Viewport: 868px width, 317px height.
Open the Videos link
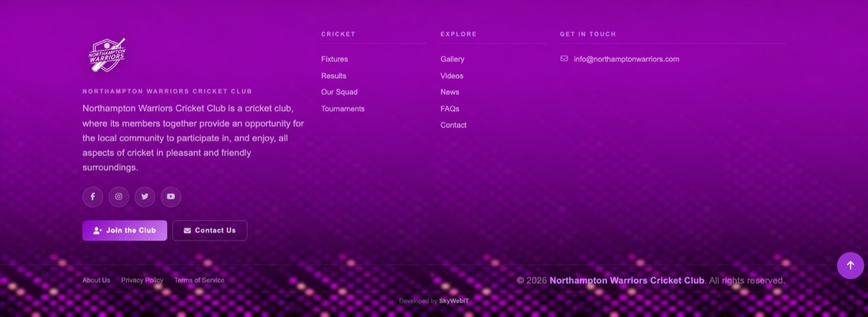click(452, 76)
